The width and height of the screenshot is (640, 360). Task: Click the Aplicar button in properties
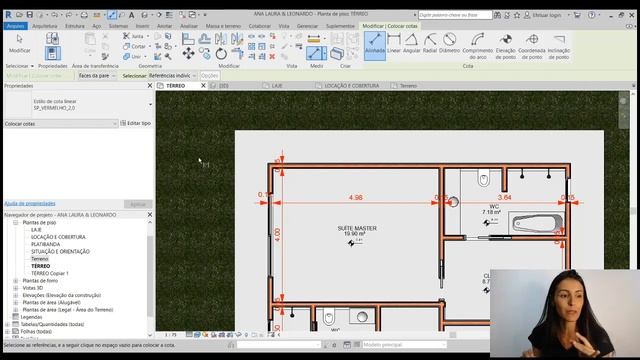(x=138, y=204)
